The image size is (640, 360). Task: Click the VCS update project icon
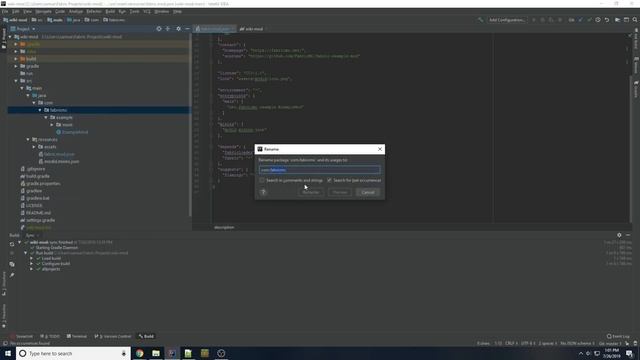point(580,20)
